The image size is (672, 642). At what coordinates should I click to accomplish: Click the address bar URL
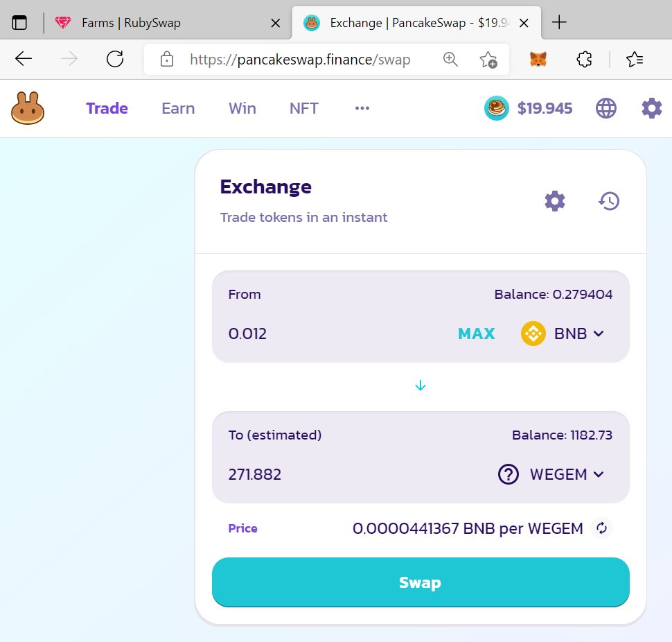tap(300, 59)
